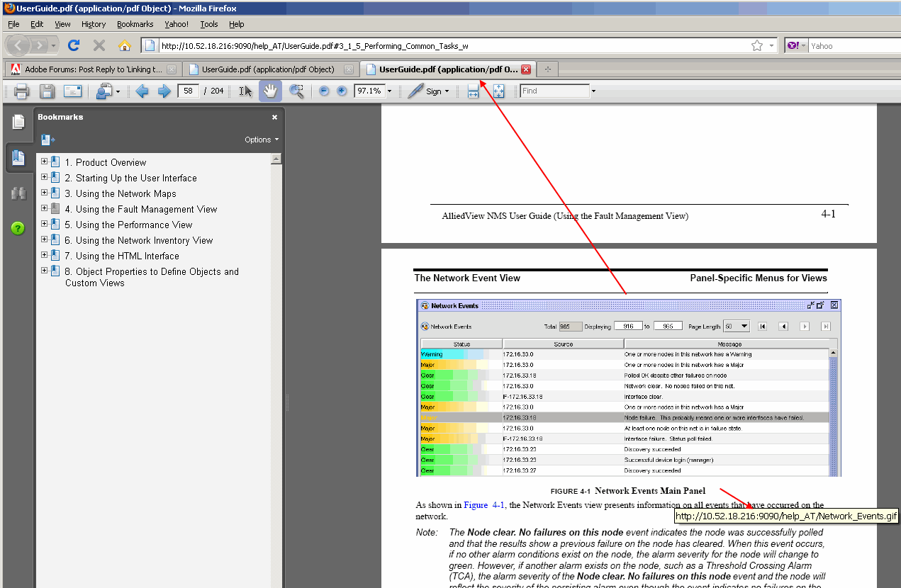Screen dimensions: 901x588
Task: Open the Help menu
Action: pos(236,24)
